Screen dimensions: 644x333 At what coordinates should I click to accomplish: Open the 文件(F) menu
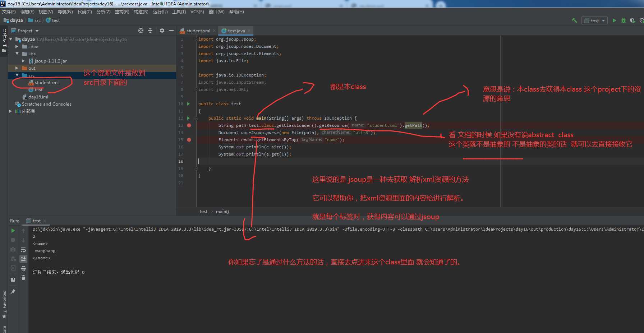click(x=9, y=12)
